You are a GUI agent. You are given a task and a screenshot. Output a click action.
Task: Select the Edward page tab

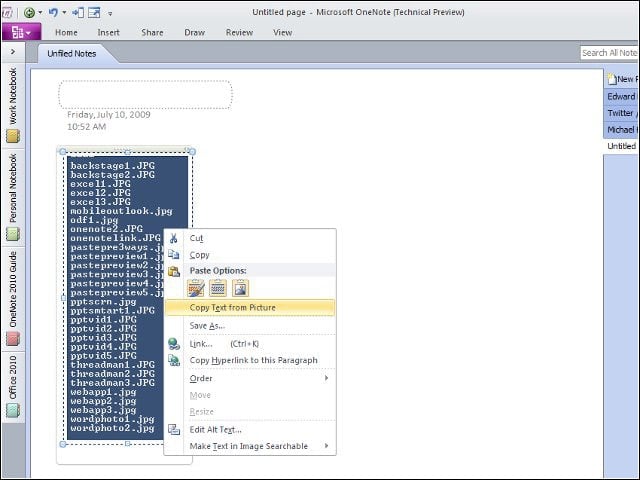[x=621, y=96]
